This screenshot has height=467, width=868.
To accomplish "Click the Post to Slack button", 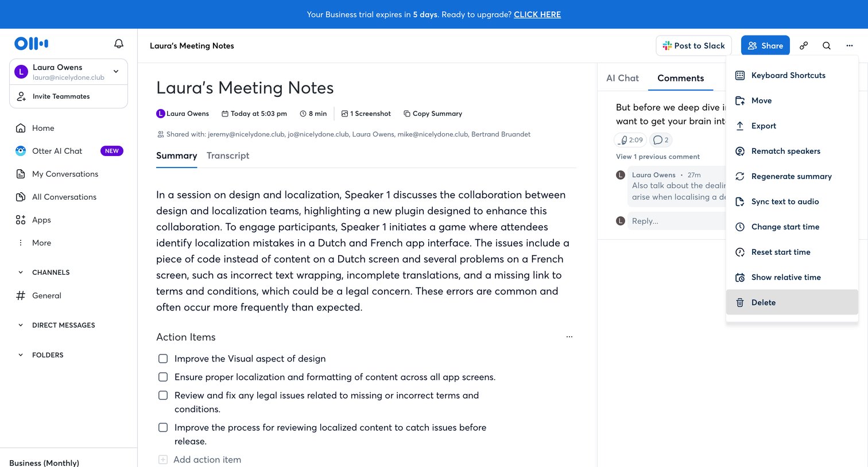I will (694, 46).
